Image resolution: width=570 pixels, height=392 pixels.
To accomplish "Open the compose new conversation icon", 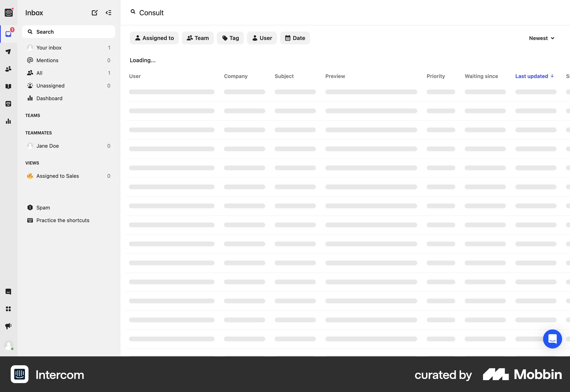I will [x=94, y=13].
